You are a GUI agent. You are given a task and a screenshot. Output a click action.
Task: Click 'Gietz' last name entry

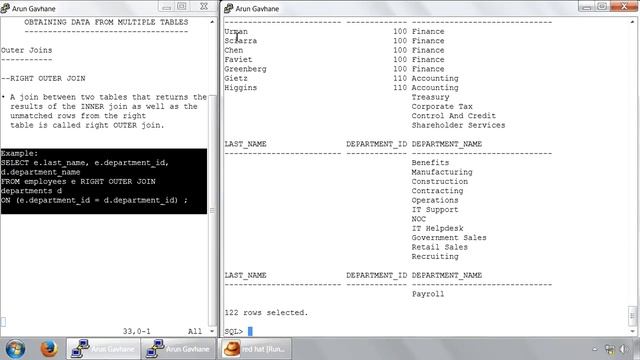pos(236,78)
